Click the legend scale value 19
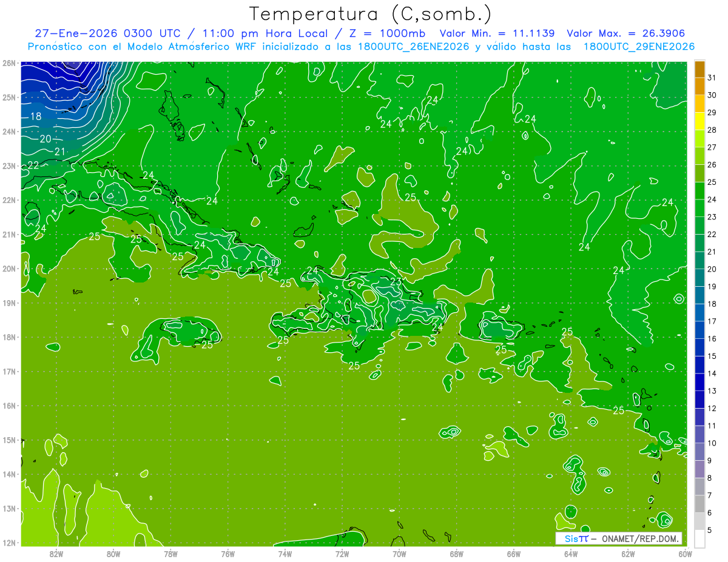 (x=712, y=287)
